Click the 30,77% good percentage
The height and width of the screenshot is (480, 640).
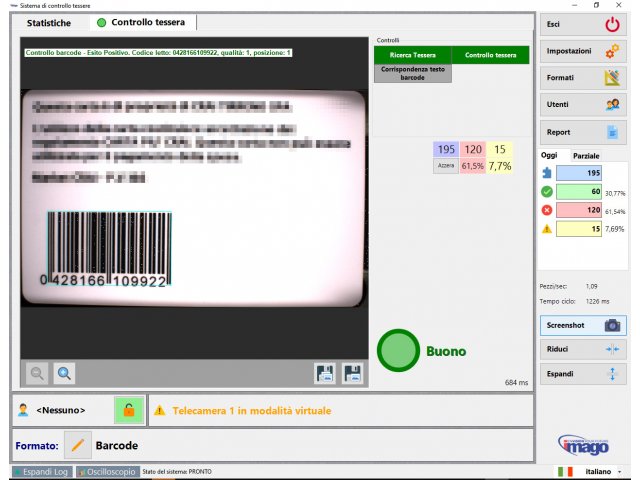(x=615, y=193)
